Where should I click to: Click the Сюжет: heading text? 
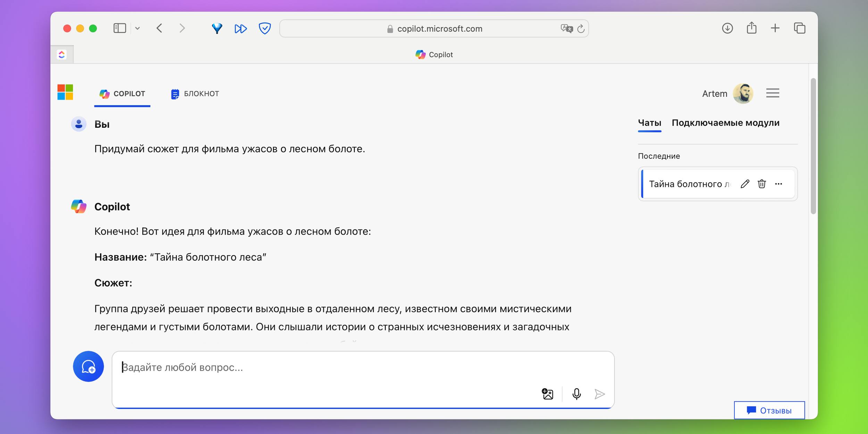113,283
